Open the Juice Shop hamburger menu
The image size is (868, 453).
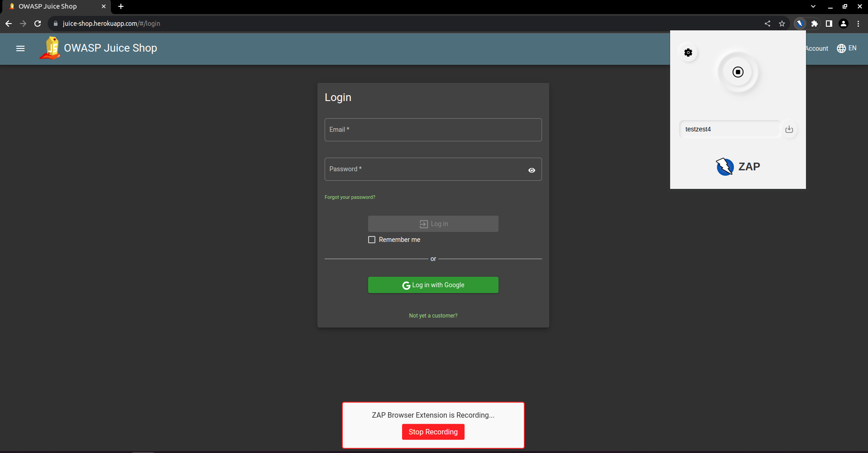click(x=20, y=48)
